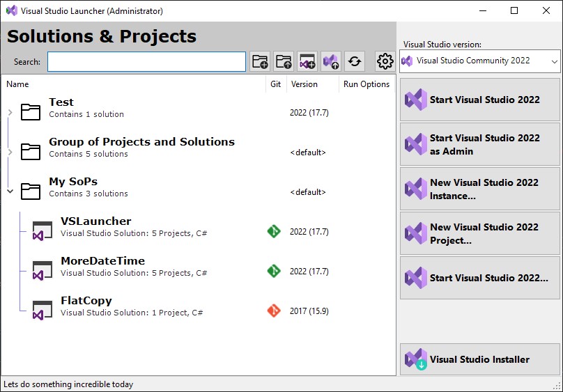Select the My SoPs group title
The image size is (563, 392).
click(x=73, y=182)
